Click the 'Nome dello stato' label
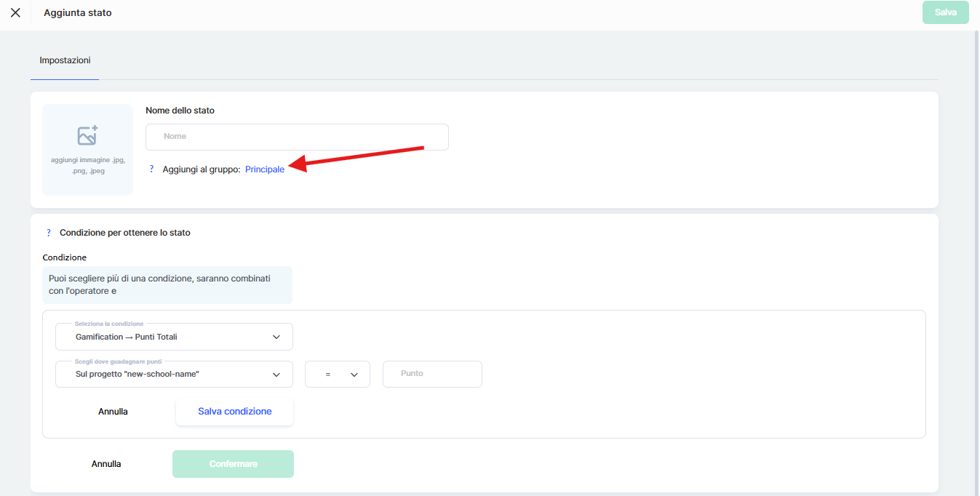The height and width of the screenshot is (496, 980). click(x=180, y=111)
